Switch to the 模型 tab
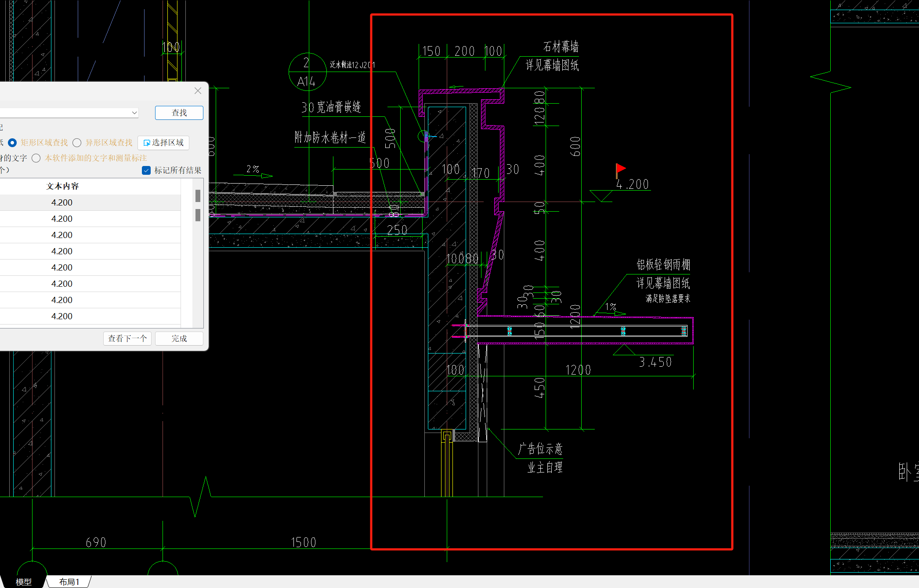This screenshot has height=588, width=919. pos(24,582)
